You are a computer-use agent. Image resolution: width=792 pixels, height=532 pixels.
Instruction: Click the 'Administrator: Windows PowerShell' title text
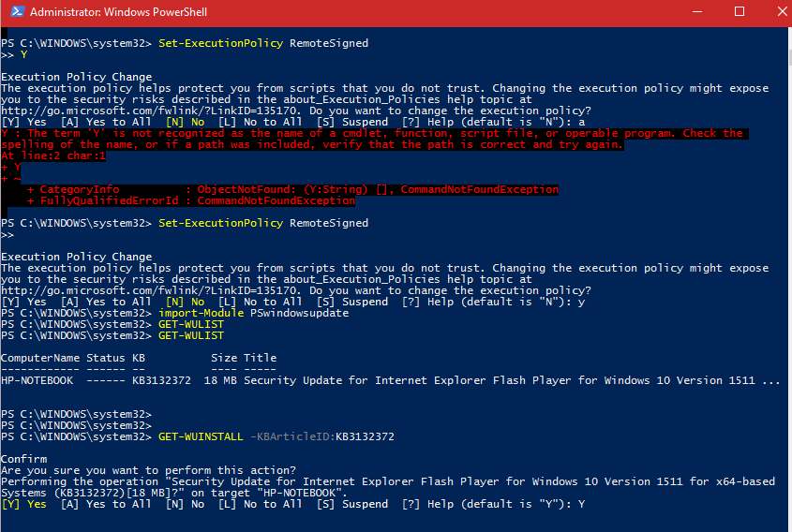tap(118, 13)
